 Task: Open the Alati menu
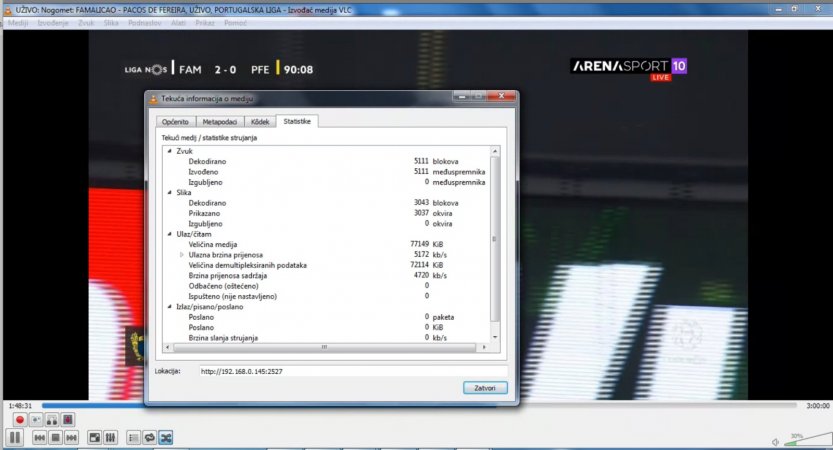tap(178, 23)
